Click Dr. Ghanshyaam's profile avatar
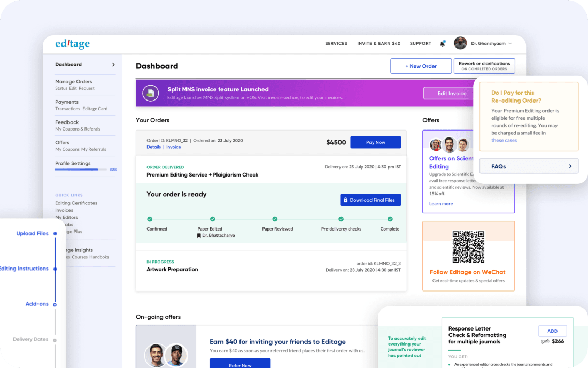Image resolution: width=588 pixels, height=368 pixels. point(460,43)
